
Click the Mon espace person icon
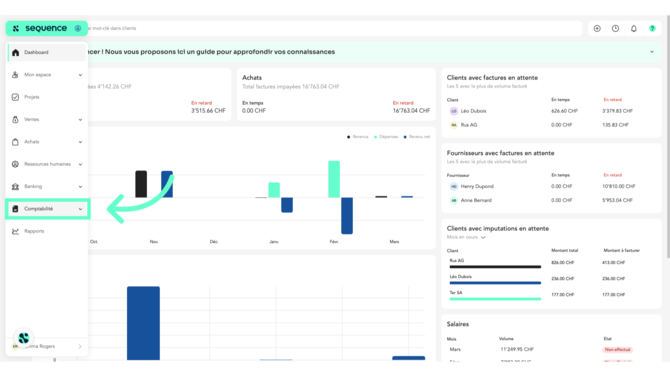point(15,75)
